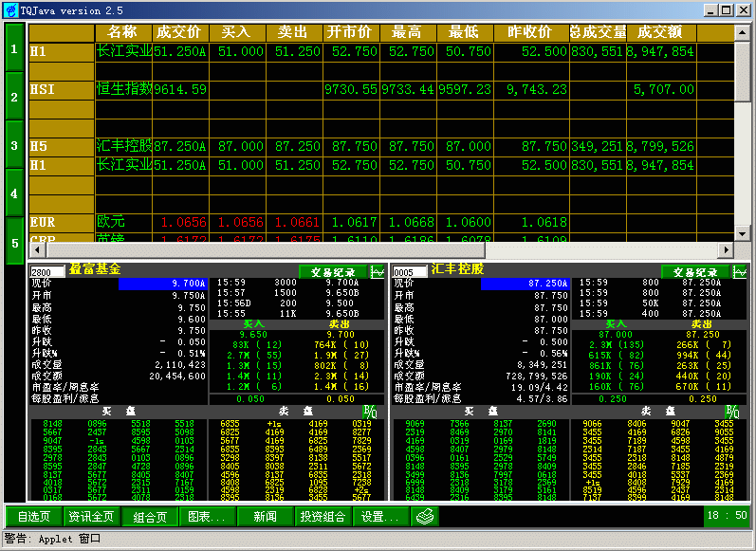Viewport: 756px width, 551px height.
Task: Open chart icon next to 盈富基金 交易纪录
Action: click(x=378, y=272)
